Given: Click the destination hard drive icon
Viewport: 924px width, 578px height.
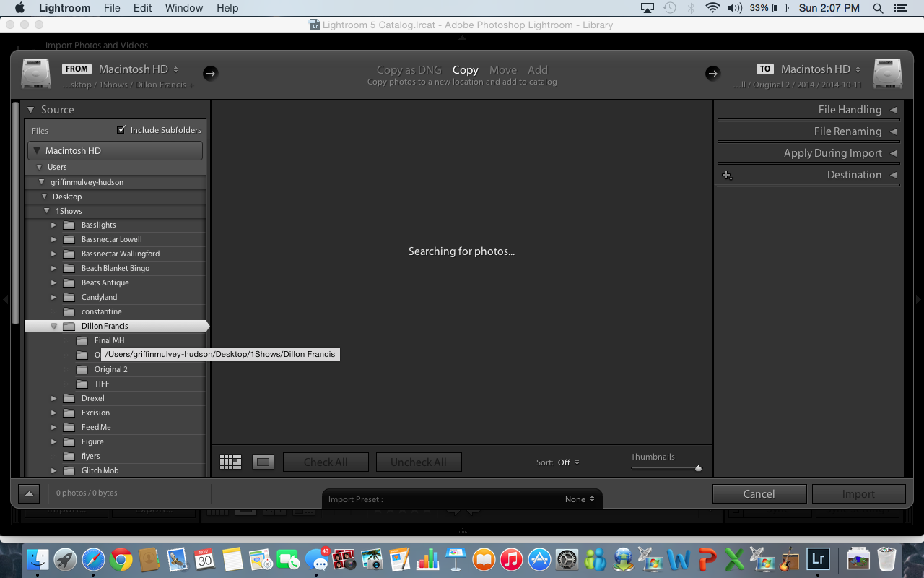Looking at the screenshot, I should click(x=888, y=74).
